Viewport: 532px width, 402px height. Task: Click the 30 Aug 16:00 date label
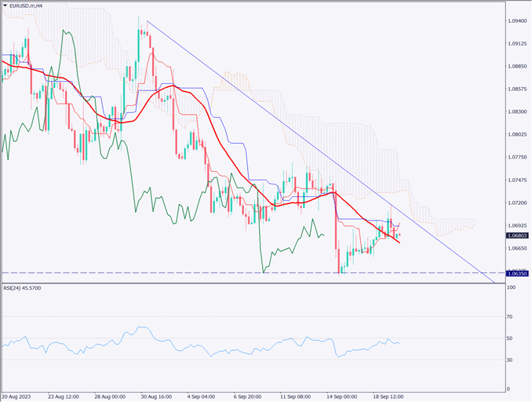pyautogui.click(x=155, y=397)
